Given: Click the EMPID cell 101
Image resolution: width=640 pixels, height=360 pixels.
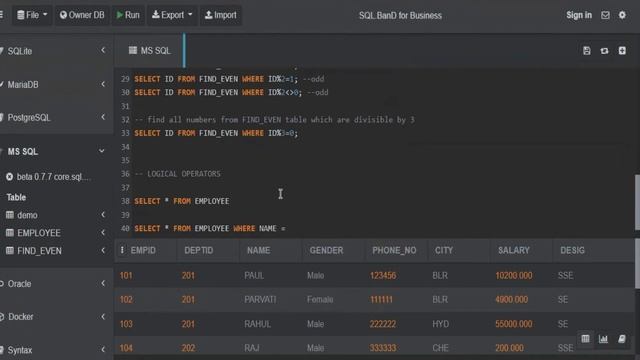Looking at the screenshot, I should point(126,276).
